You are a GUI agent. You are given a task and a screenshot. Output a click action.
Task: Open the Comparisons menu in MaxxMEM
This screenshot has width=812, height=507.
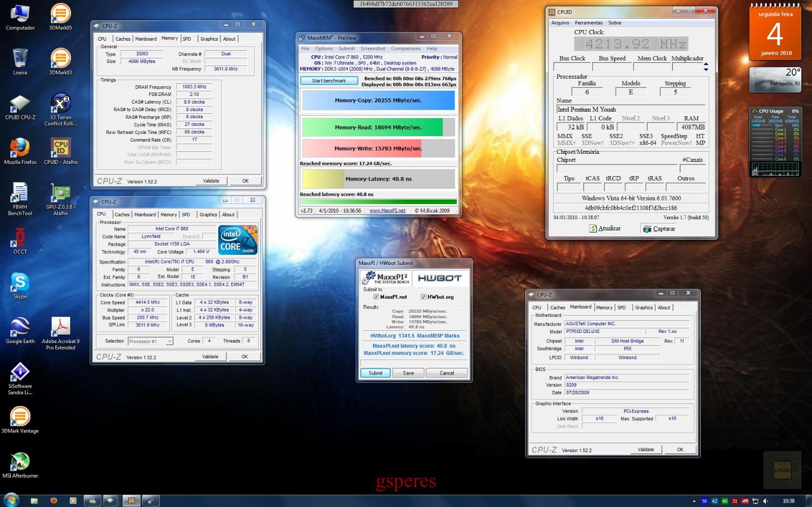[x=406, y=49]
